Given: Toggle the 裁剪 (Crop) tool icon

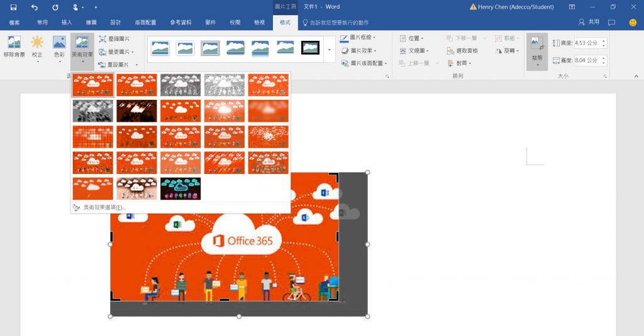Looking at the screenshot, I should pos(537,42).
